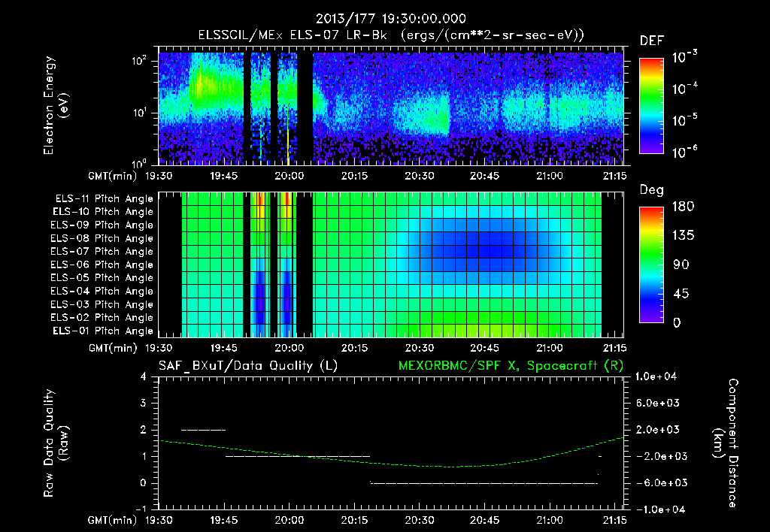Click the 135 value on Deg scale
This screenshot has height=532, width=770.
click(683, 236)
